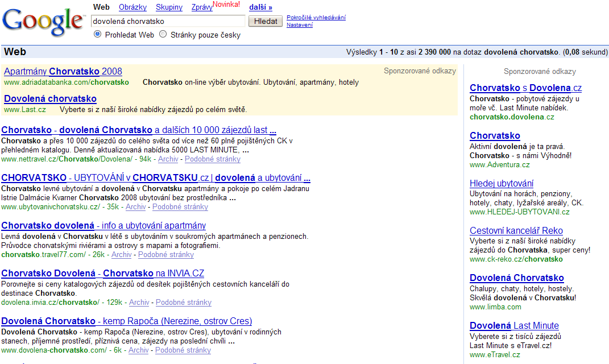The image size is (609, 364).
Task: Open result 'Chorvatsko dovolená - info a ubytování apartmány'
Action: pos(103,226)
